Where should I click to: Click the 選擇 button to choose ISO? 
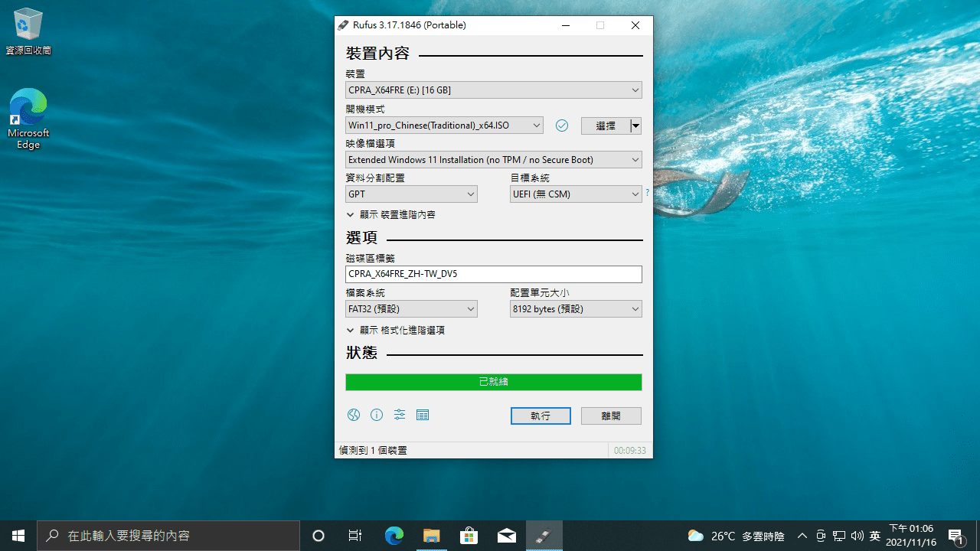[x=606, y=125]
